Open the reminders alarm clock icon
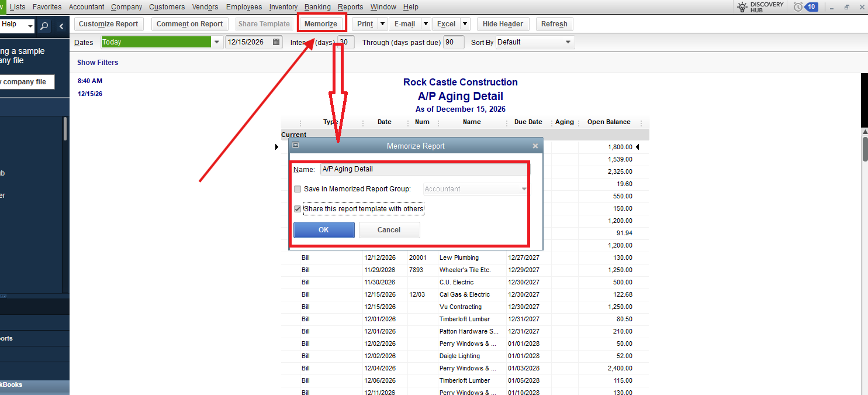 798,7
